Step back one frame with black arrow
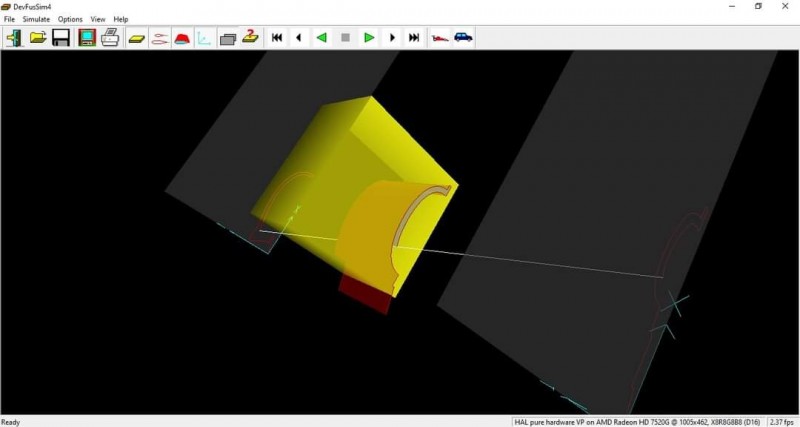This screenshot has height=427, width=800. click(x=299, y=38)
